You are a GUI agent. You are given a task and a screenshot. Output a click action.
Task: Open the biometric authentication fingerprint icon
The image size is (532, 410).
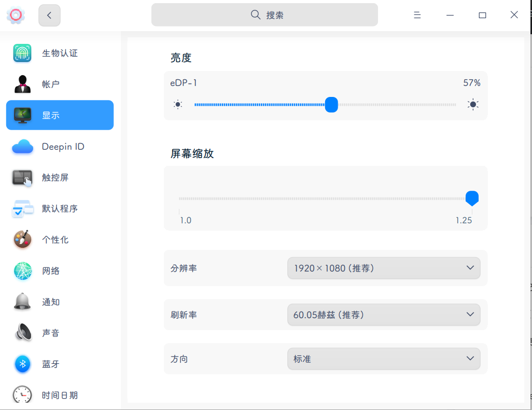pyautogui.click(x=22, y=53)
